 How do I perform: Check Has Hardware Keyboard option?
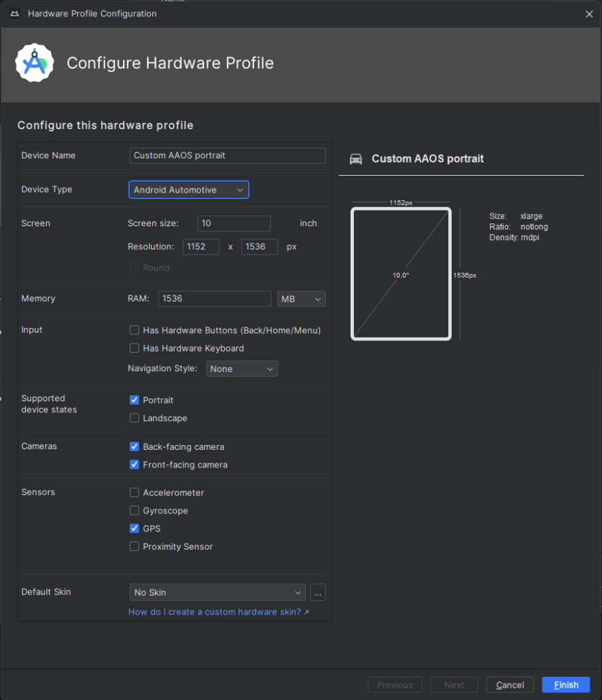(135, 348)
